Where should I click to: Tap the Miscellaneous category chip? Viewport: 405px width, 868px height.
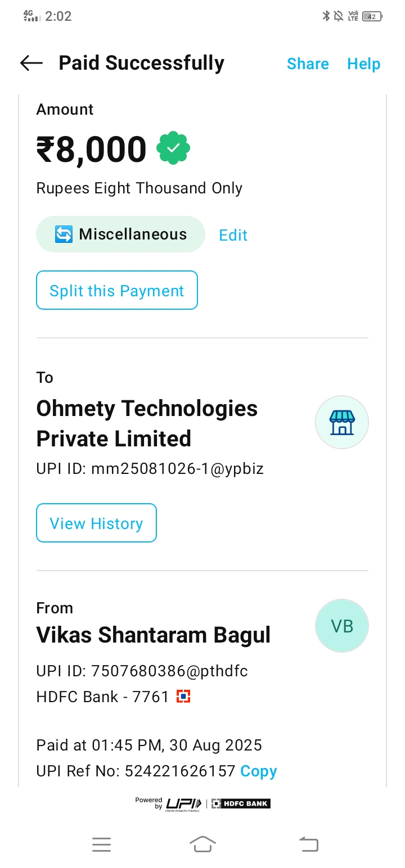coord(120,234)
